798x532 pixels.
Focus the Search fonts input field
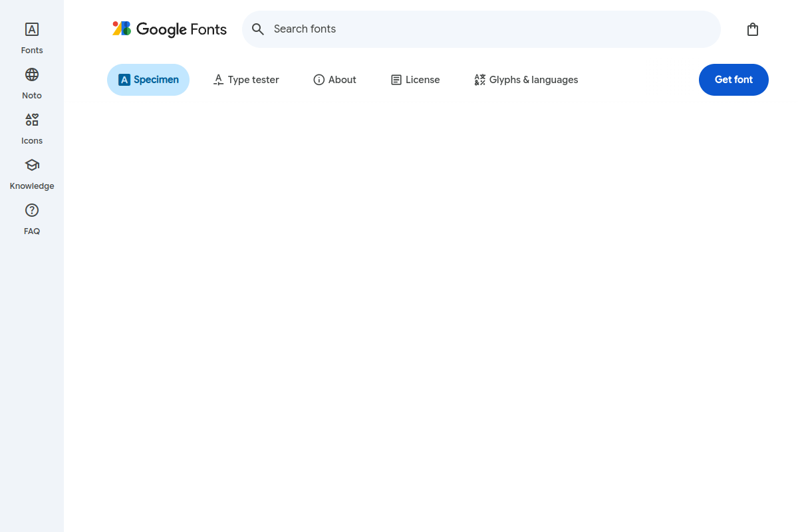(492, 29)
